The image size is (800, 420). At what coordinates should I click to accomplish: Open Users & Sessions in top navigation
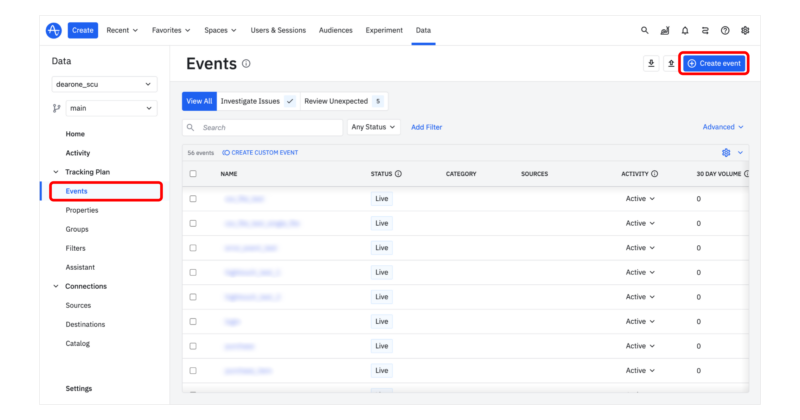280,30
